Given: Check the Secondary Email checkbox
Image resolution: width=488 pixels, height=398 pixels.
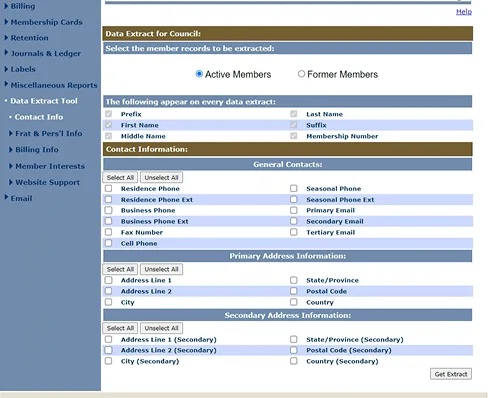Looking at the screenshot, I should (293, 221).
